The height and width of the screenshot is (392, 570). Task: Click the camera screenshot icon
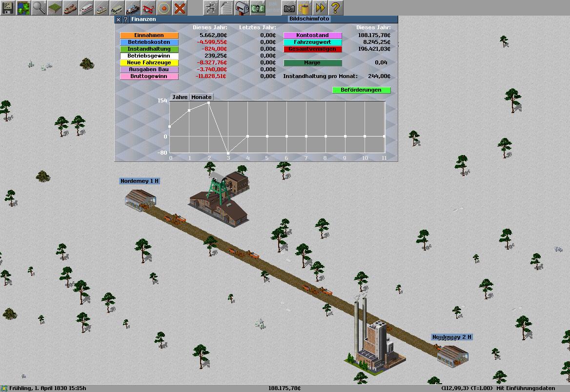[289, 8]
